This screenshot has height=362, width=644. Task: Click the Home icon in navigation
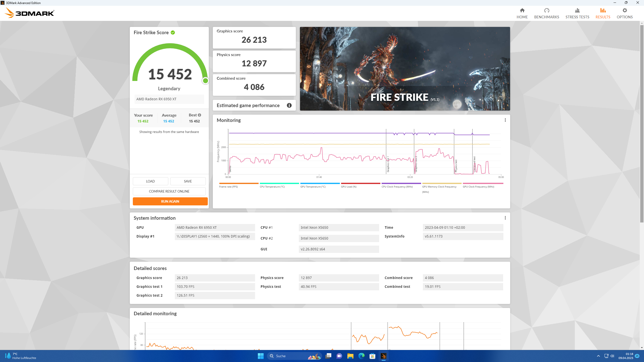pyautogui.click(x=522, y=11)
